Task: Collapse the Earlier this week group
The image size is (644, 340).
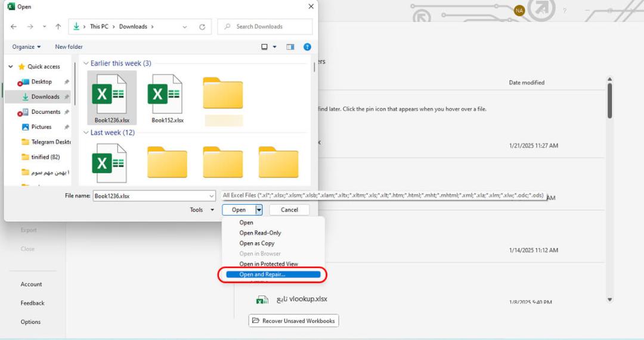Action: [86, 63]
